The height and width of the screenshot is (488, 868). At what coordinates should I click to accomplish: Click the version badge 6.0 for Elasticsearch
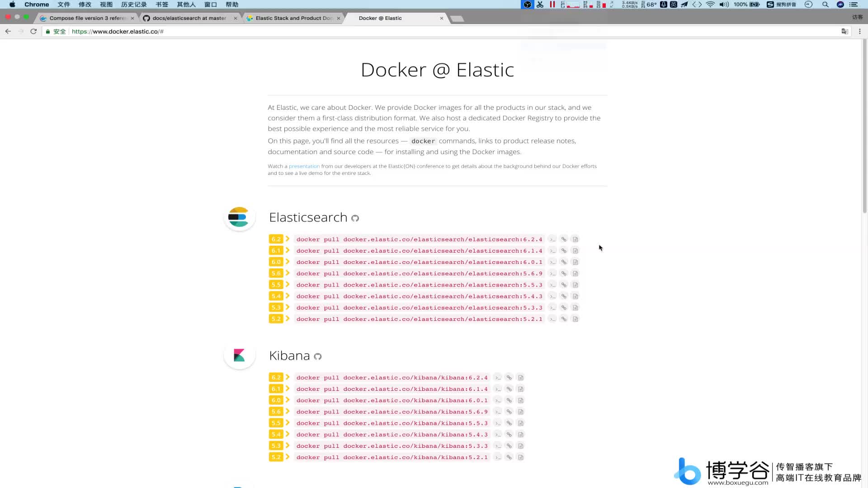pos(275,262)
